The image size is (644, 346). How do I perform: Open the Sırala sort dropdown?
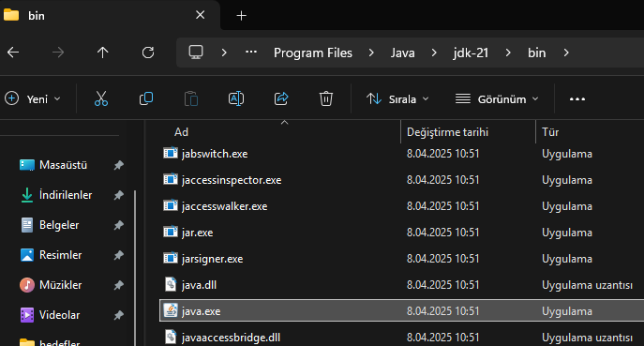coord(397,99)
